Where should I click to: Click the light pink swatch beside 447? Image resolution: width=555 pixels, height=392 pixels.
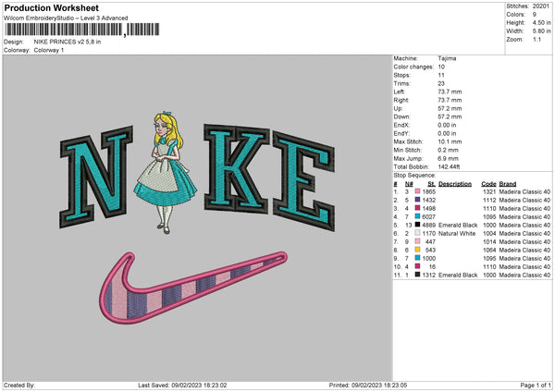[418, 241]
